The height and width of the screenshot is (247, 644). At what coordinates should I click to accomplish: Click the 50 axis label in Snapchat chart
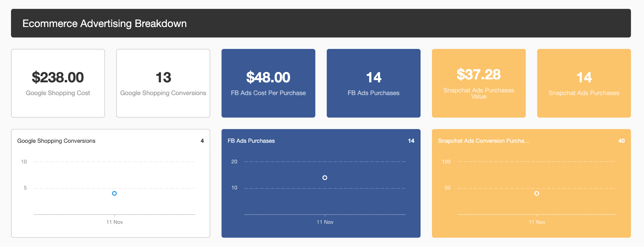click(447, 188)
